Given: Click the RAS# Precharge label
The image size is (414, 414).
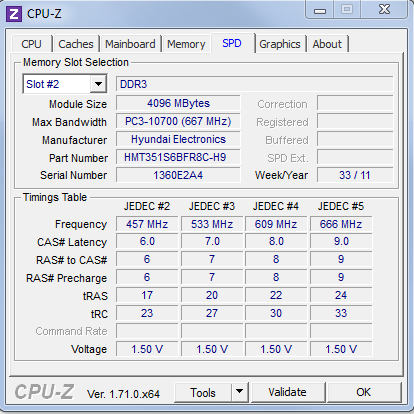Looking at the screenshot, I should [x=67, y=278].
